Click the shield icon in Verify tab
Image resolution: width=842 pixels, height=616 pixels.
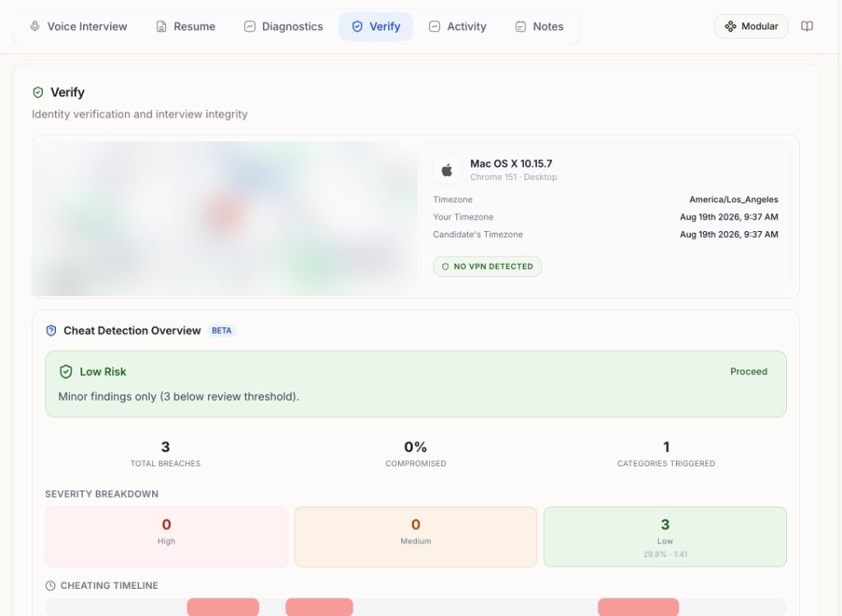coord(357,26)
